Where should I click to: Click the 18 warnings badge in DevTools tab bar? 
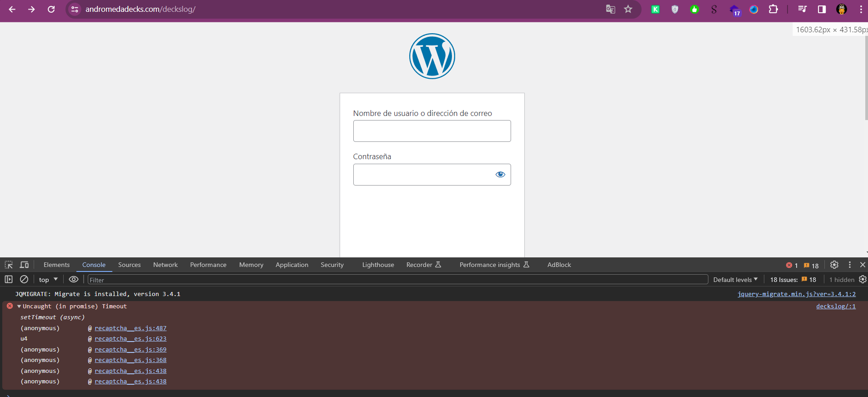pos(811,265)
